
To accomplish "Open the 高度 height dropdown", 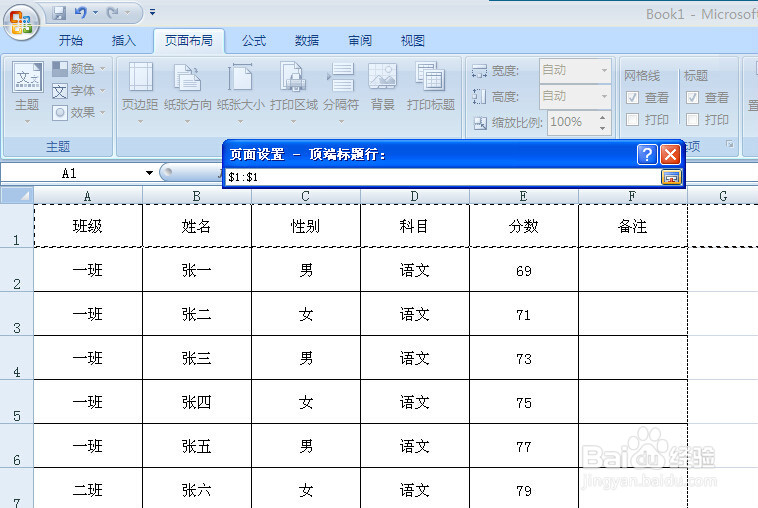I will [604, 97].
